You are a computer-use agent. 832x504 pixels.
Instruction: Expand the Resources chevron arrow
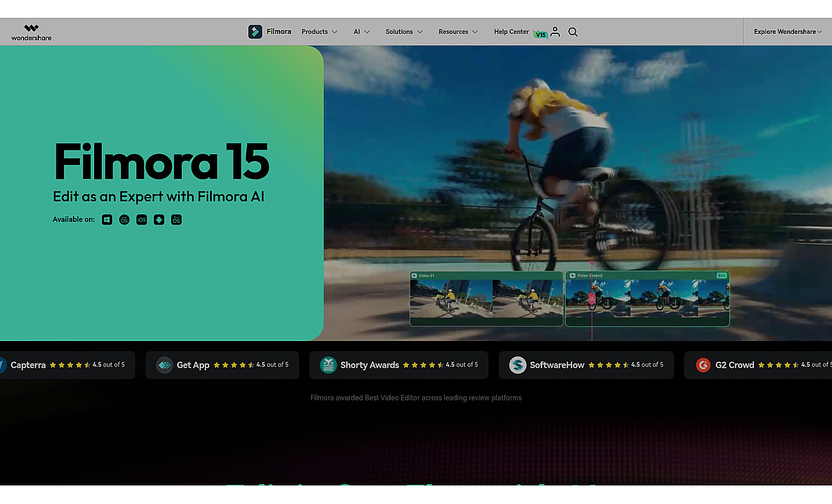[475, 32]
